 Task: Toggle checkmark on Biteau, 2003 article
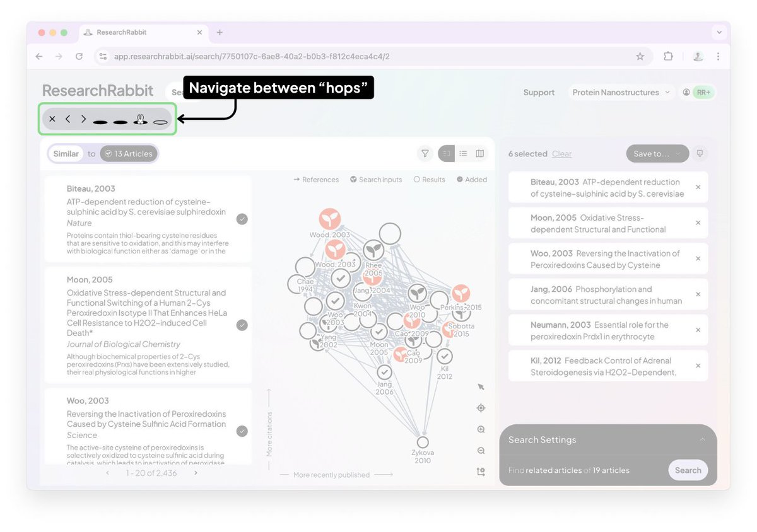[242, 219]
